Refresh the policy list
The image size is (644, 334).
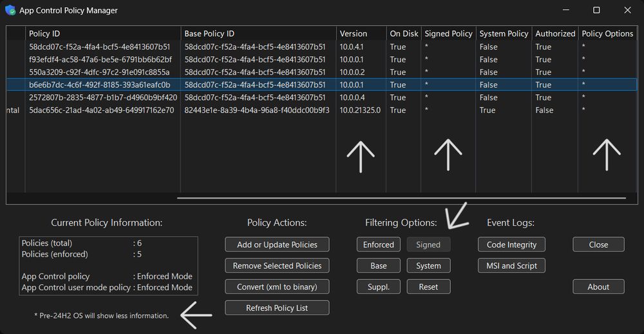tap(277, 308)
